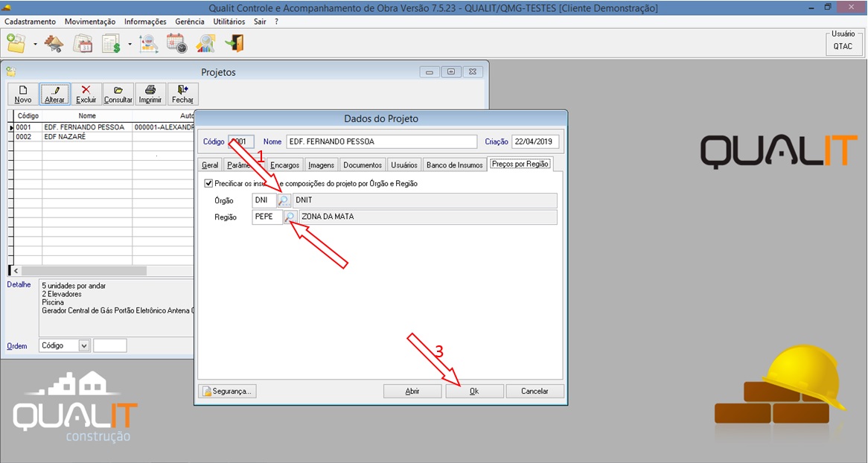
Task: Click Fechar in the Projetos window
Action: pyautogui.click(x=182, y=94)
